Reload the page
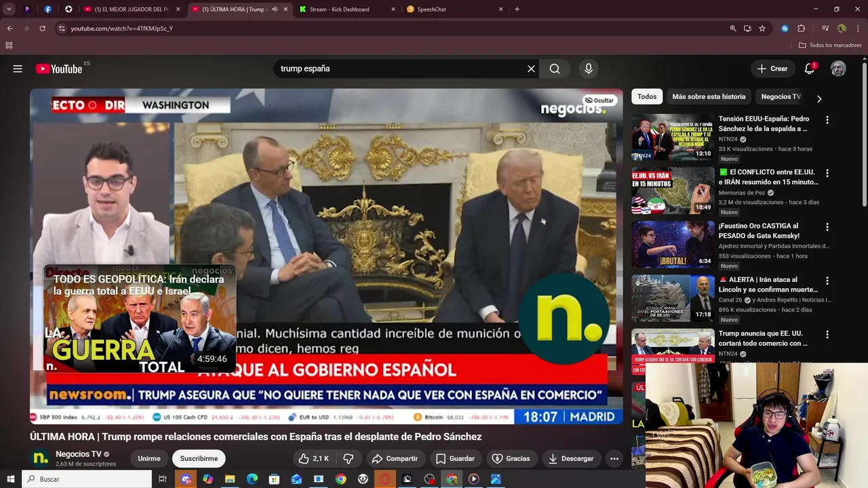Image resolution: width=868 pixels, height=488 pixels. [42, 28]
